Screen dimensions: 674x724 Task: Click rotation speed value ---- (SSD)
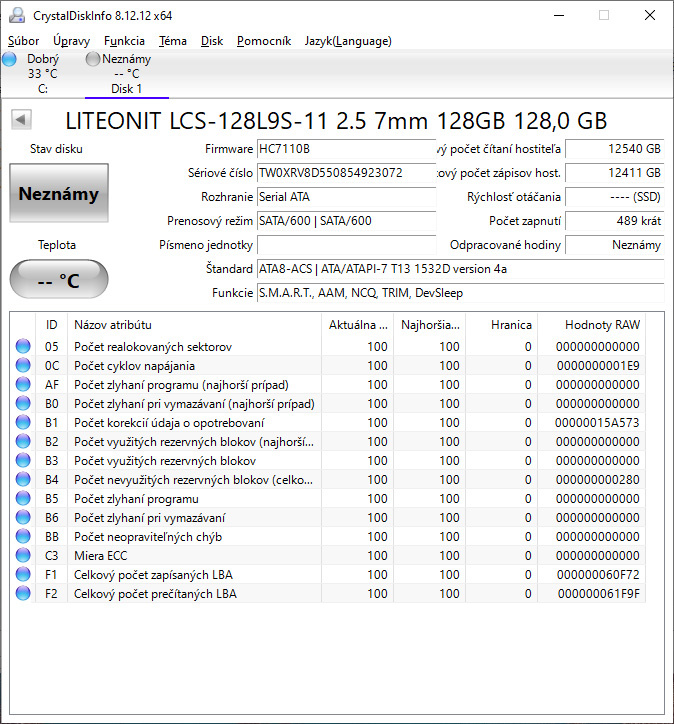614,197
